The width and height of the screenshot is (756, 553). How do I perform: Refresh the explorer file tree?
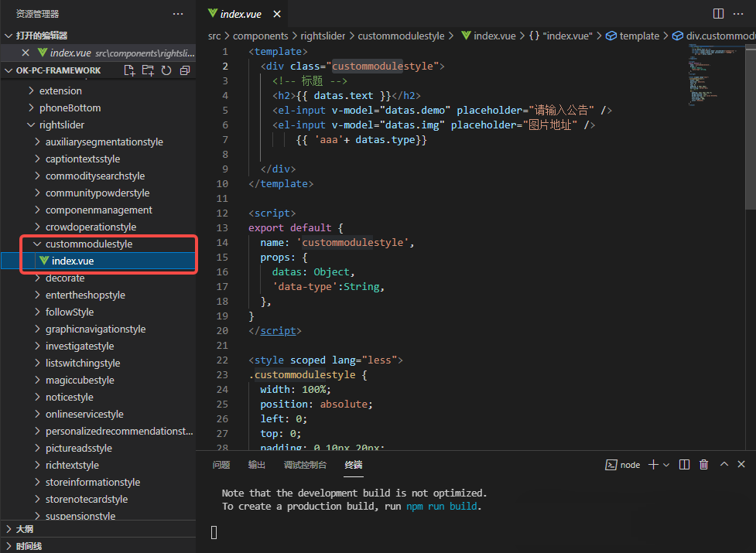166,70
